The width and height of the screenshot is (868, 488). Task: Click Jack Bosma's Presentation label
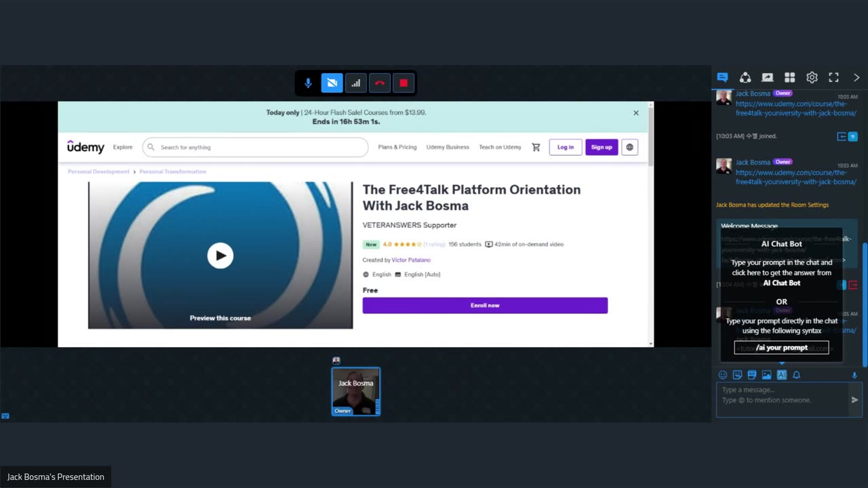click(56, 477)
